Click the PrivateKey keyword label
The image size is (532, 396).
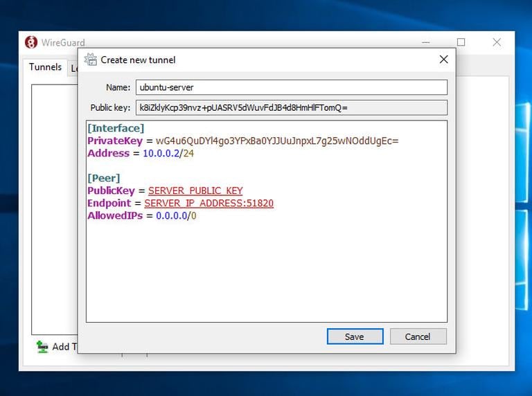[x=115, y=141]
